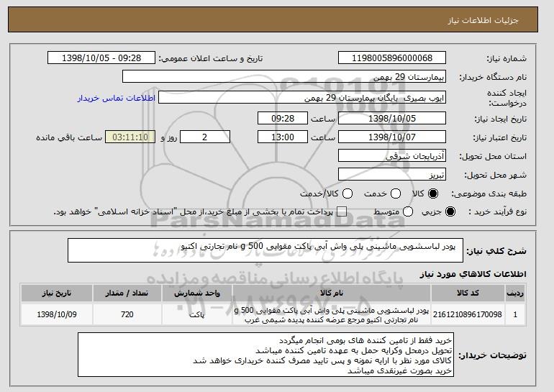Click row number 1 cell
The width and height of the screenshot is (554, 392).
[x=515, y=314]
